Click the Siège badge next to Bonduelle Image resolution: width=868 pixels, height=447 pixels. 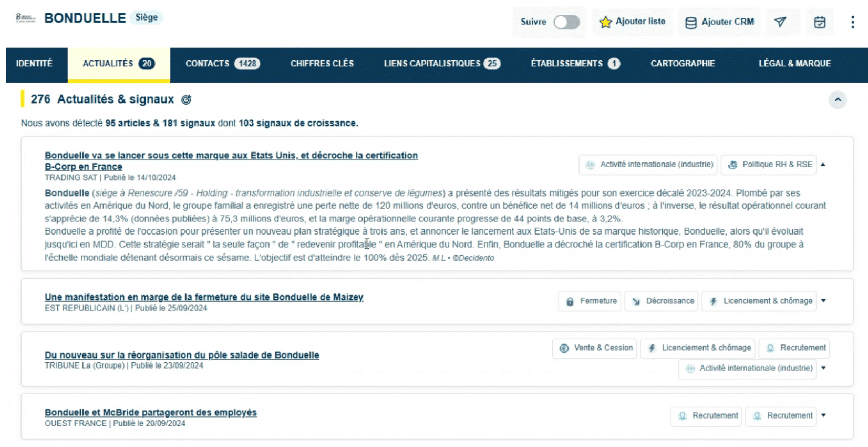point(146,17)
